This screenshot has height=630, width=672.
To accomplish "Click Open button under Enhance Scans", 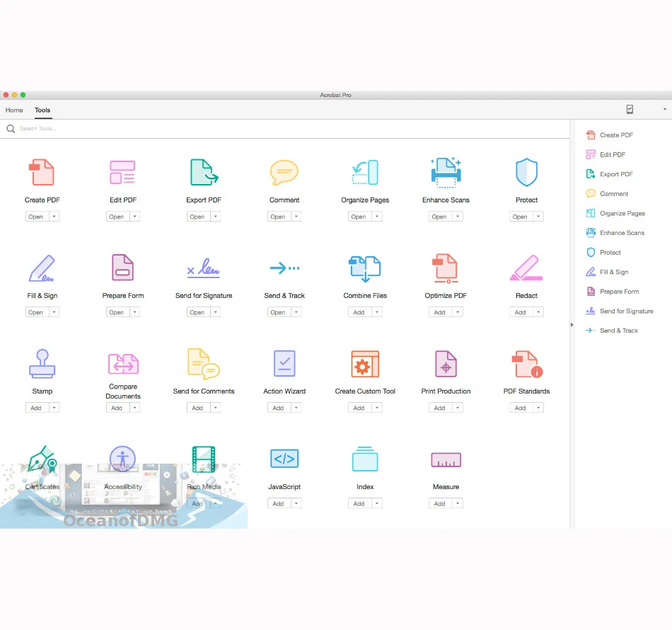I will [x=439, y=217].
